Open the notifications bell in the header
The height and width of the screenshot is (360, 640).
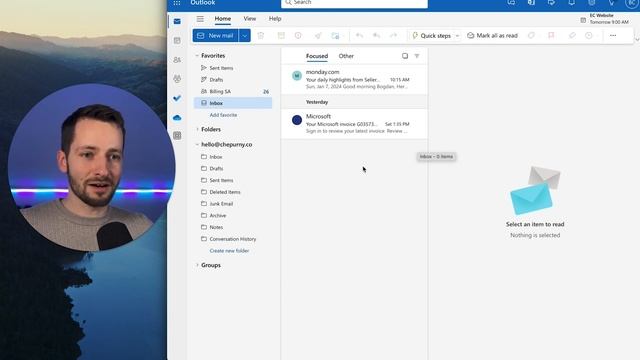coord(571,3)
